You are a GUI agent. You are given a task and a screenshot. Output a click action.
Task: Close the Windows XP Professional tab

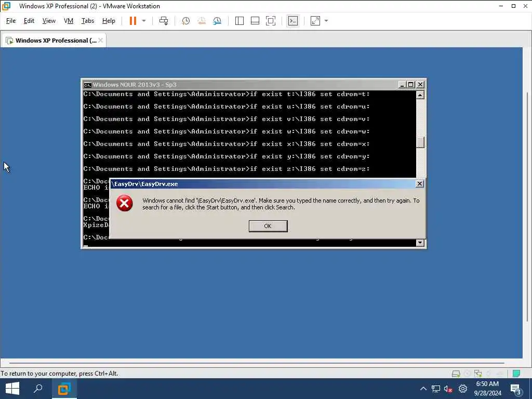pos(100,41)
